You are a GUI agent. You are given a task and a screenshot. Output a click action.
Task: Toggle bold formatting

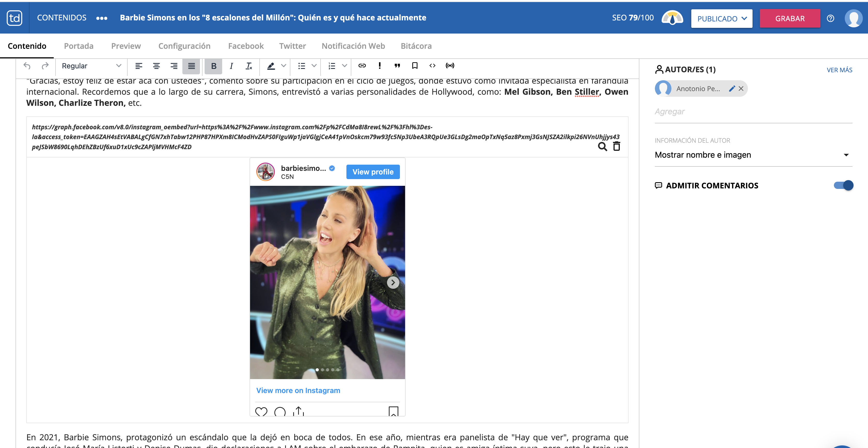point(213,66)
